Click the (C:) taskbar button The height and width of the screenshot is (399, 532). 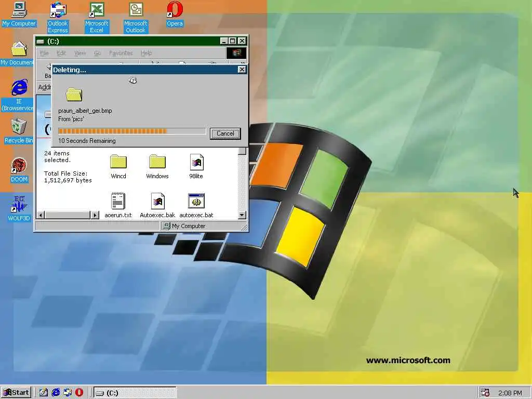[x=135, y=393]
